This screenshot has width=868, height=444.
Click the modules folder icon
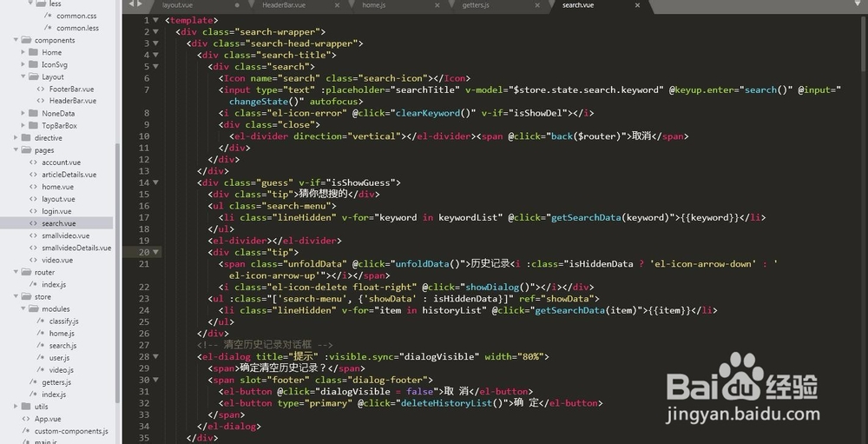click(x=33, y=308)
